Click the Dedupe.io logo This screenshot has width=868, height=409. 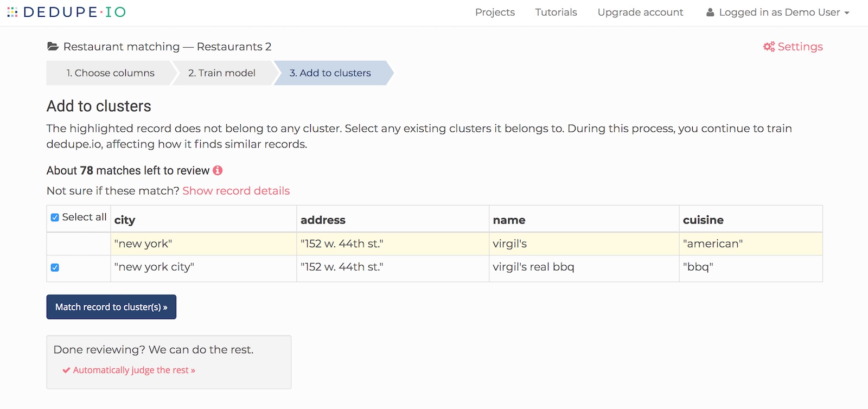66,12
